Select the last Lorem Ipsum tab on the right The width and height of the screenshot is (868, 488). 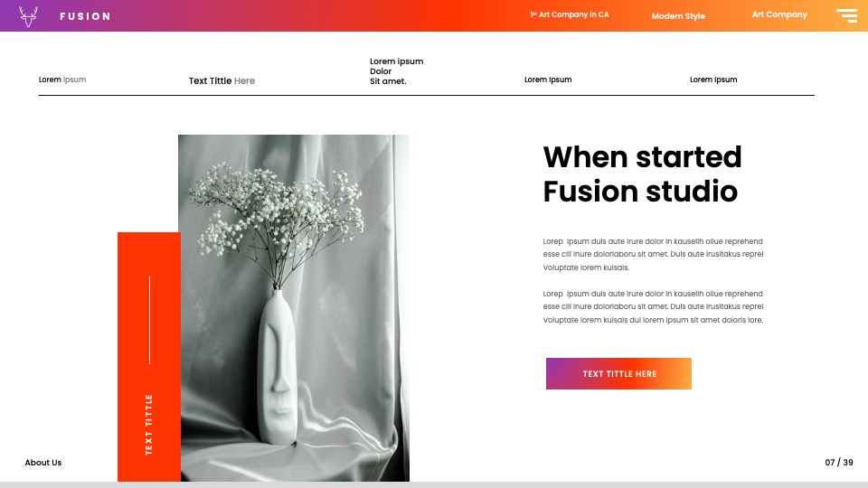[713, 80]
